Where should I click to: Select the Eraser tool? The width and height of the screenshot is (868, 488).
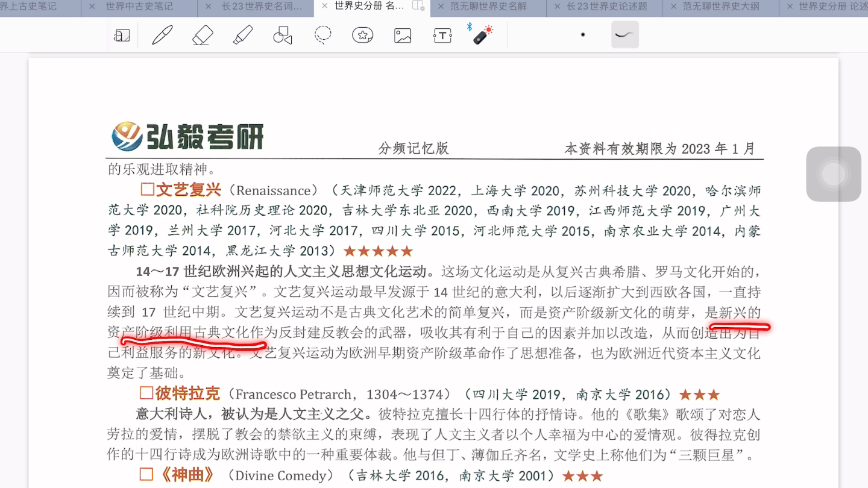coord(203,35)
